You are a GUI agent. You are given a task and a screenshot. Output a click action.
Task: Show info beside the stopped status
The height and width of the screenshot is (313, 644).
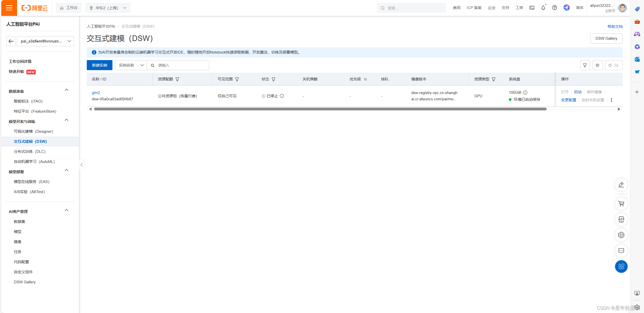282,96
